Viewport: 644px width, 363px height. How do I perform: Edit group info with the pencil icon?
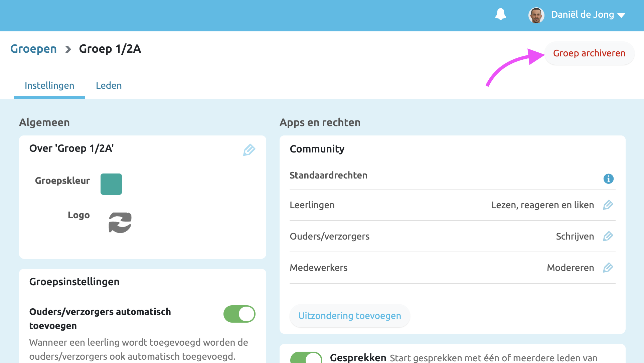[249, 150]
